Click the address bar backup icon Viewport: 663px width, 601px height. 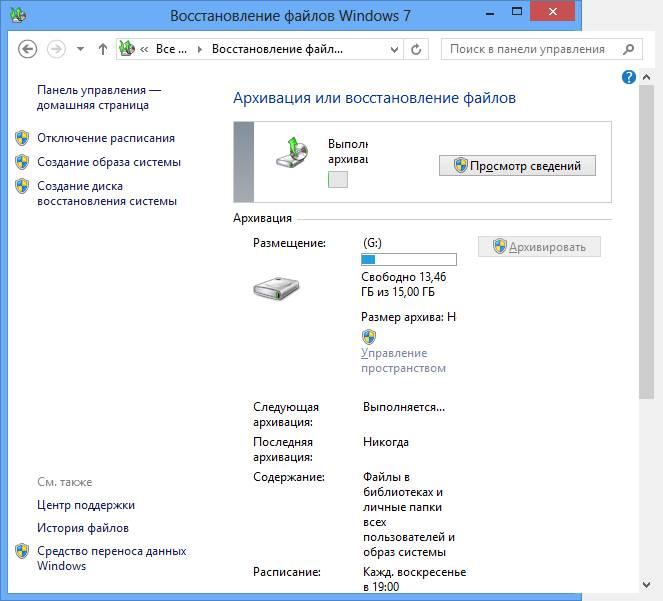click(126, 49)
